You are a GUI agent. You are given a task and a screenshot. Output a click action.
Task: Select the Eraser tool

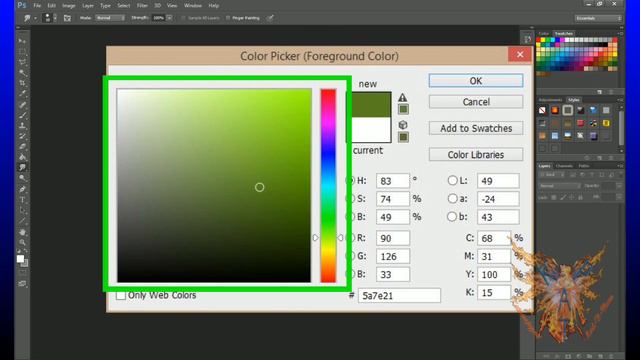point(22,147)
